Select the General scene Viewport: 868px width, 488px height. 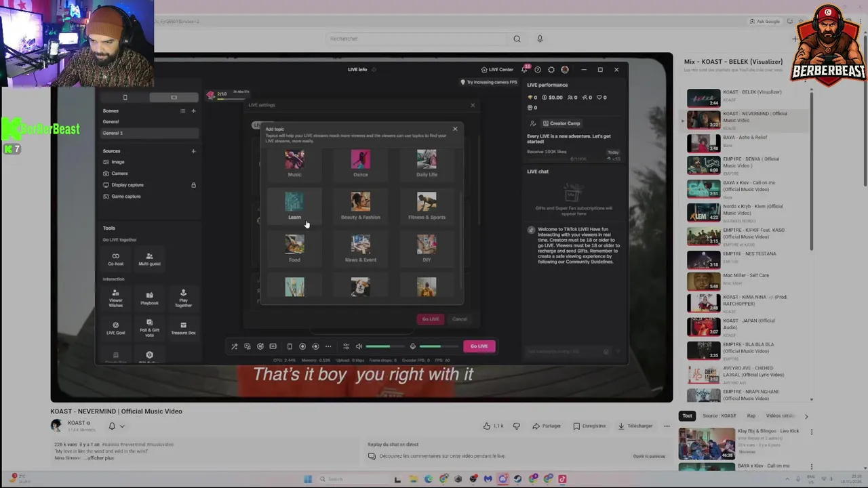click(149, 122)
